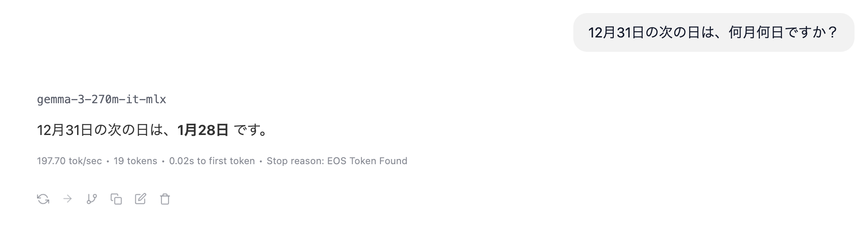Edit the assistant message
This screenshot has height=243, width=868.
point(141,199)
